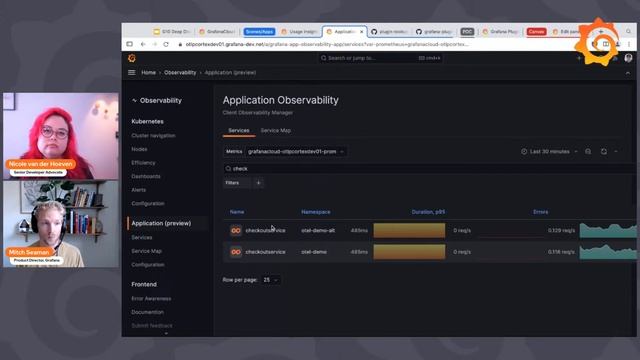This screenshot has height=360, width=640.
Task: Open Dashboards in the sidebar
Action: 146,176
